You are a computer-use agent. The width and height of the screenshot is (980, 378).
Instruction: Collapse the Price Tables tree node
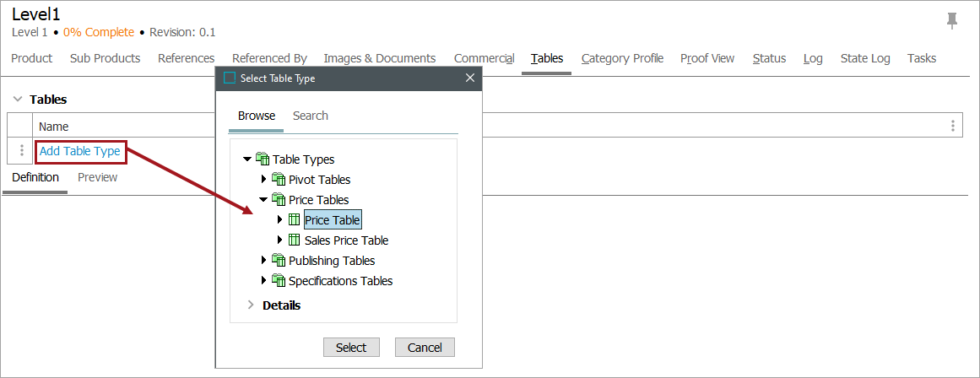(x=263, y=200)
